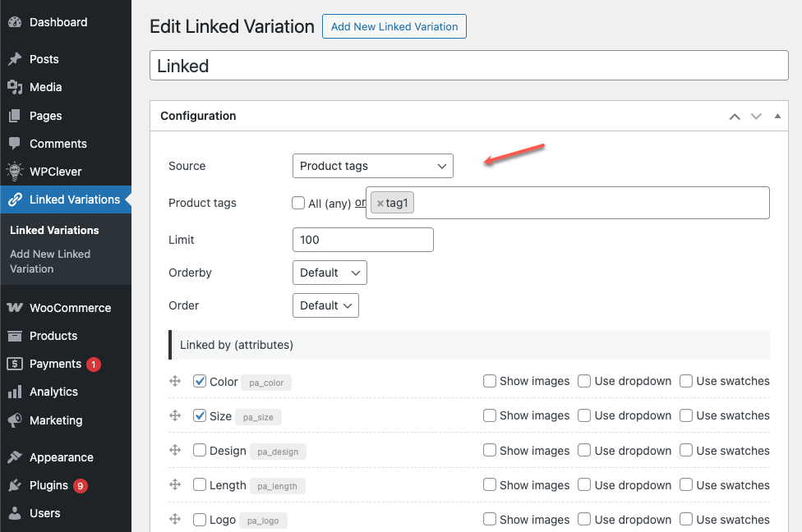Open Add New Linked Variation submenu item
This screenshot has width=802, height=532.
coord(50,261)
